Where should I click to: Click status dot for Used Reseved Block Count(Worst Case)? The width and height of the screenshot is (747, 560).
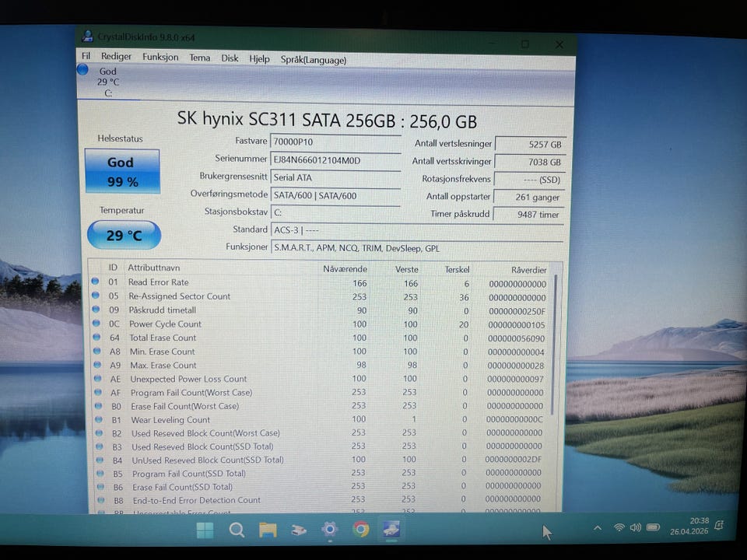click(99, 433)
